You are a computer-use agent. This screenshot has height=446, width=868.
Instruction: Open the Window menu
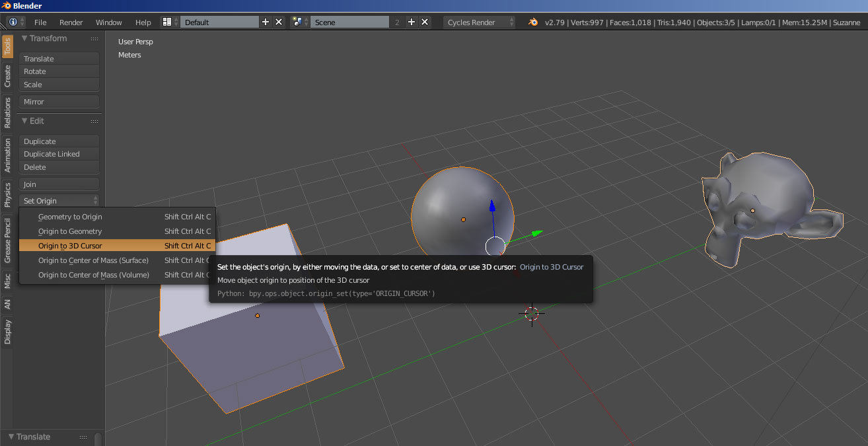(x=109, y=22)
